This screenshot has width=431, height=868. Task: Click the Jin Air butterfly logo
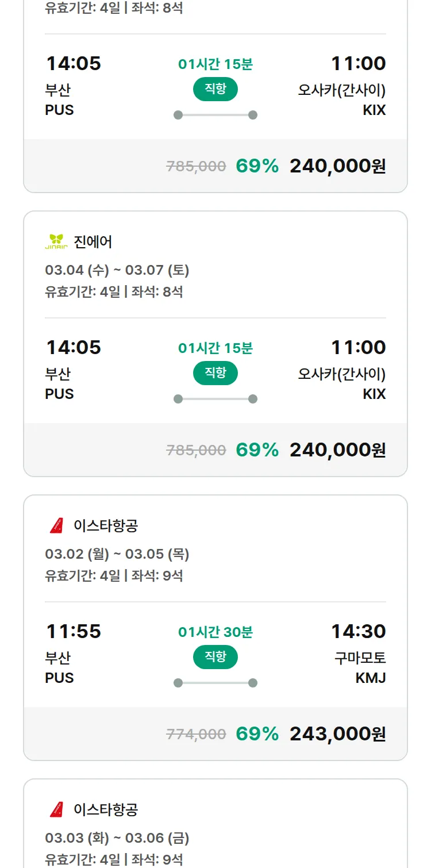[56, 242]
